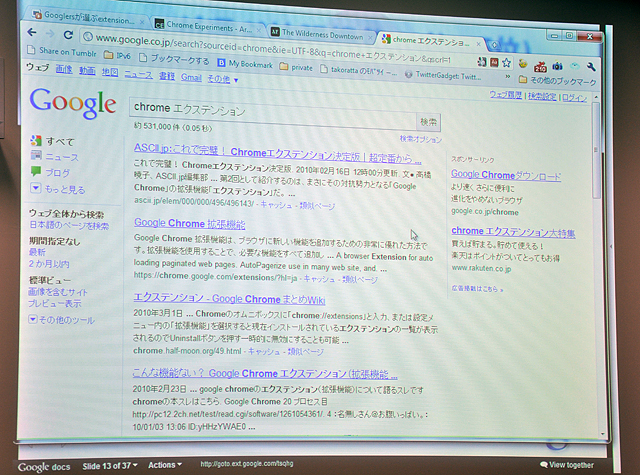Image resolution: width=640 pixels, height=475 pixels.
Task: Click the Google logo
Action: click(x=73, y=104)
